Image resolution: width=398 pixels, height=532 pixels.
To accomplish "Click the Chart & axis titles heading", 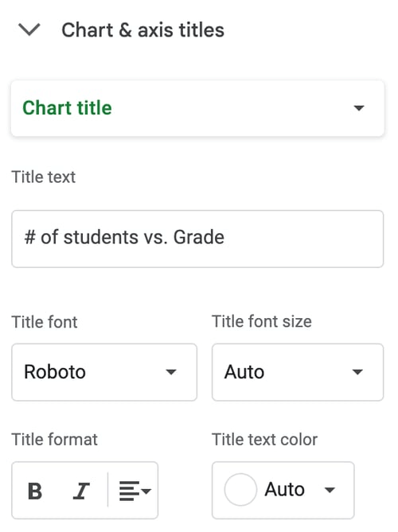I will pyautogui.click(x=142, y=30).
